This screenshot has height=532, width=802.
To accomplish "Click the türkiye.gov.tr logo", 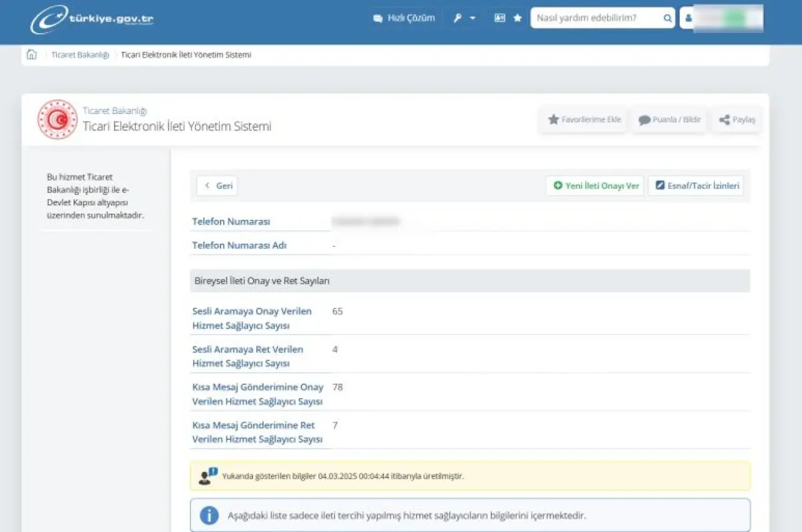I will click(x=91, y=19).
